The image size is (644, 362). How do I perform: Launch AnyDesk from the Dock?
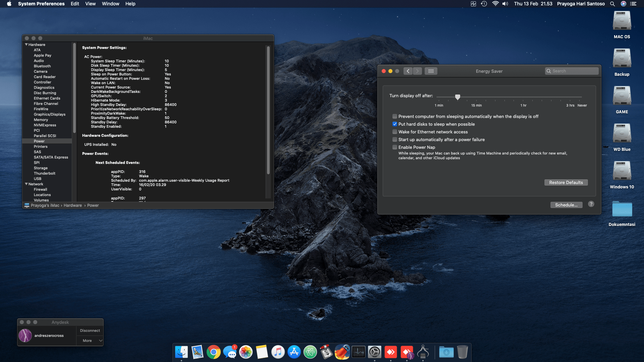click(x=391, y=352)
